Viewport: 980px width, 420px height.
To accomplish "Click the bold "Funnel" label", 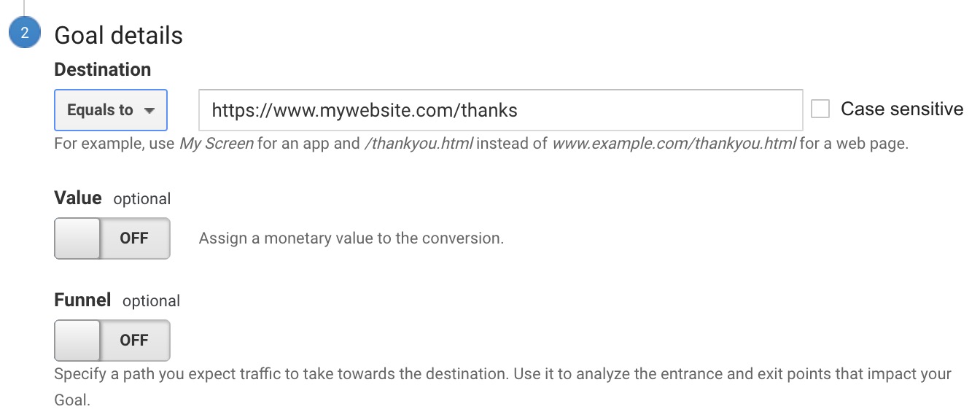I will tap(82, 300).
